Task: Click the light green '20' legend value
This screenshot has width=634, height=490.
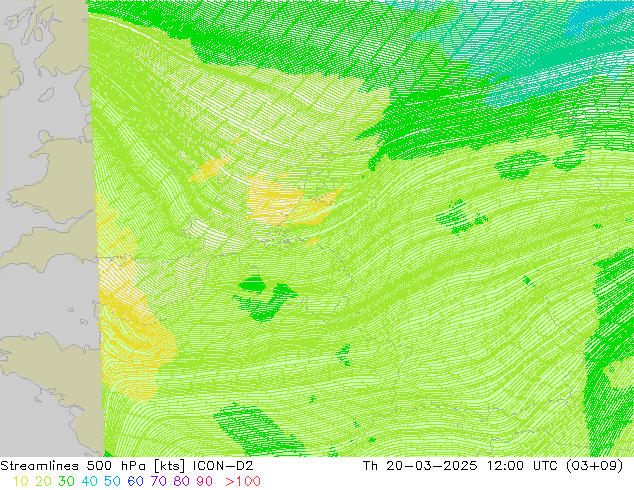Action: tap(43, 481)
